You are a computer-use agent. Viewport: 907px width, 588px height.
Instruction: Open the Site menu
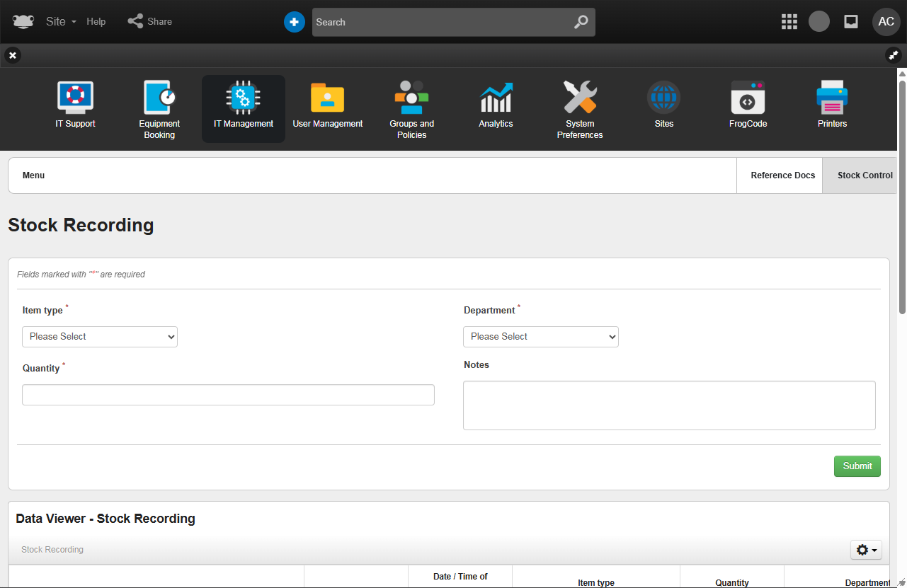click(60, 22)
